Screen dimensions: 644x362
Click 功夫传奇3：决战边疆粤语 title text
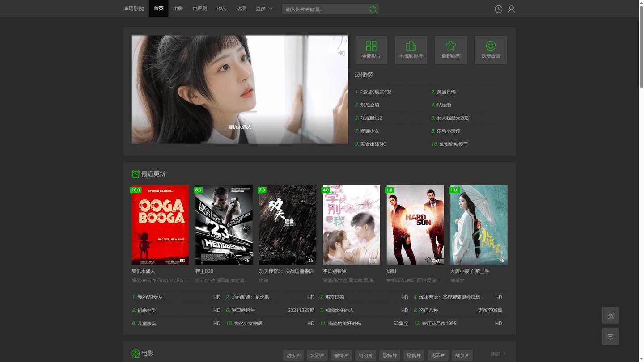click(286, 271)
